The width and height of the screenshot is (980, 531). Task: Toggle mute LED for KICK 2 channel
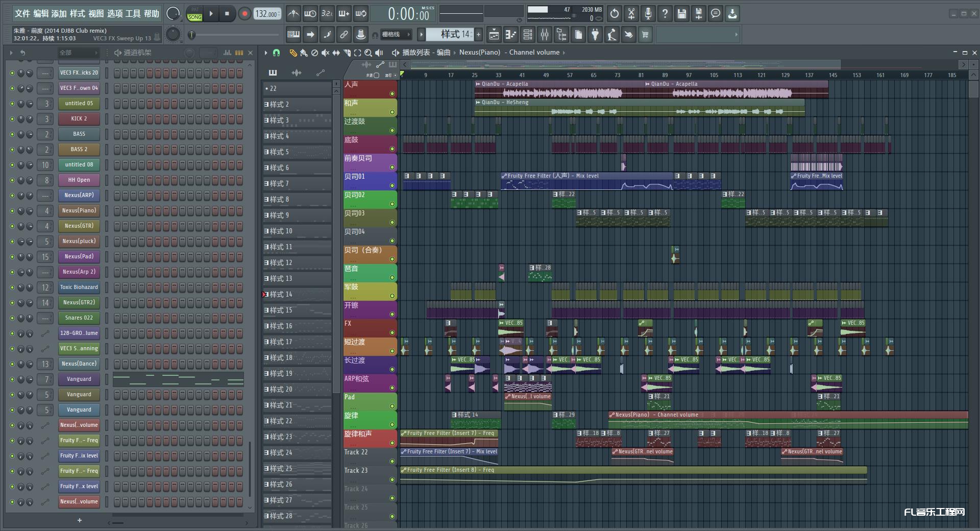[x=12, y=119]
